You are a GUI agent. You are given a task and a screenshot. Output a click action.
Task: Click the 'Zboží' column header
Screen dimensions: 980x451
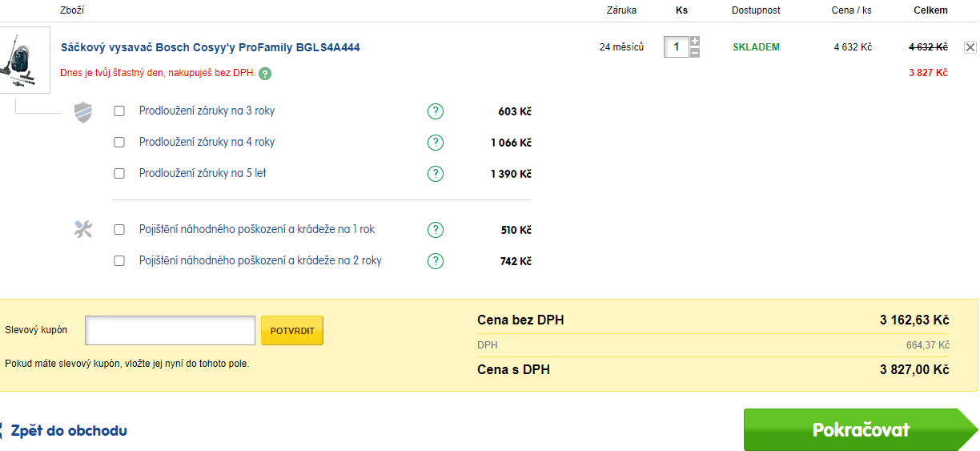click(72, 10)
